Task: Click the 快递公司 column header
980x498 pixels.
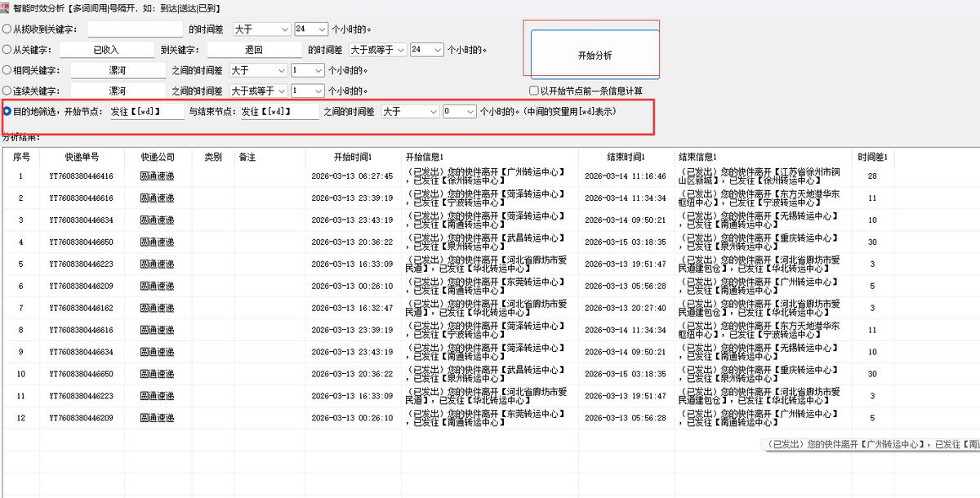Action: click(157, 157)
